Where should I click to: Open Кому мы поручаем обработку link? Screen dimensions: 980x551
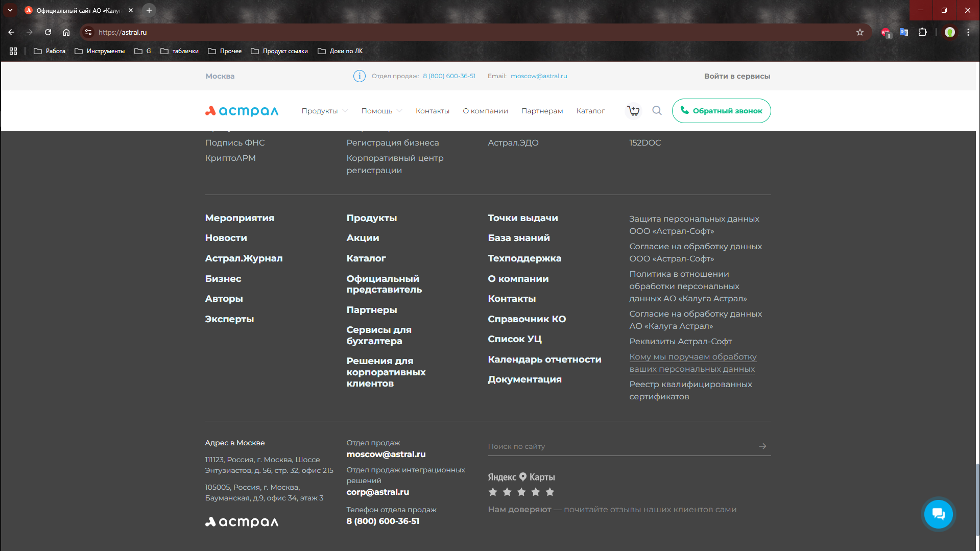click(x=692, y=363)
